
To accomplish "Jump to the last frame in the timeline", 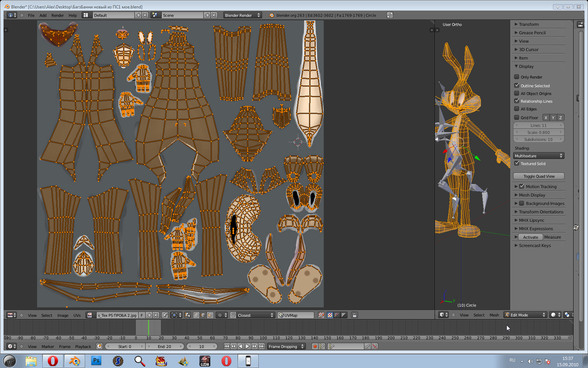I will (x=261, y=346).
